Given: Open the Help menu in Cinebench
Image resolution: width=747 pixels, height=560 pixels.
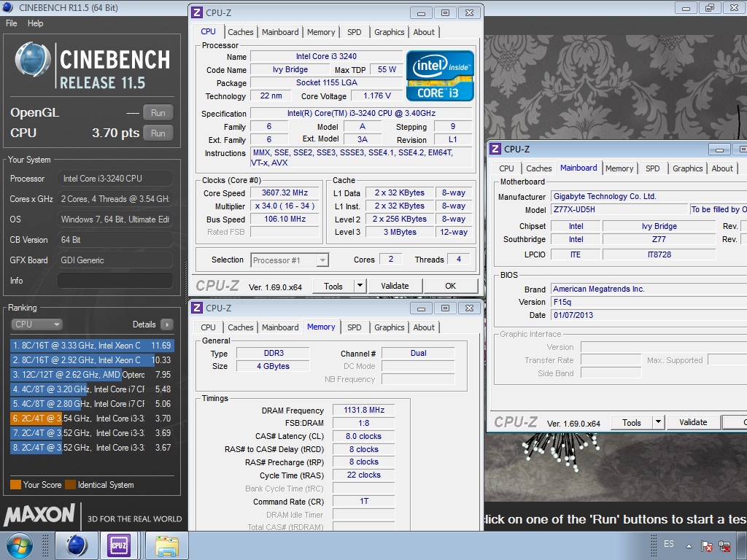Looking at the screenshot, I should tap(35, 23).
